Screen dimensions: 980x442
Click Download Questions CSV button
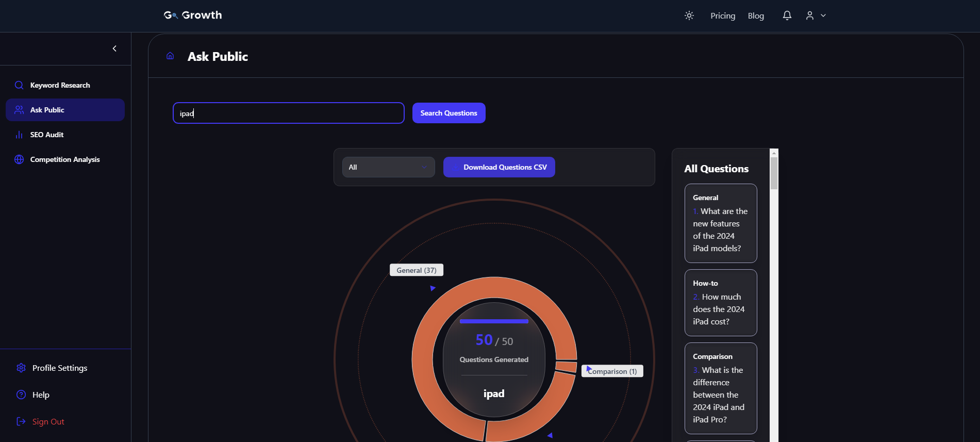click(x=499, y=167)
